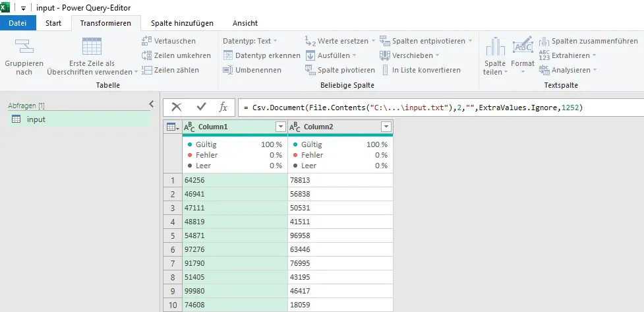This screenshot has width=644, height=312.
Task: Collapse the Abfragen pane chevron
Action: click(x=151, y=104)
